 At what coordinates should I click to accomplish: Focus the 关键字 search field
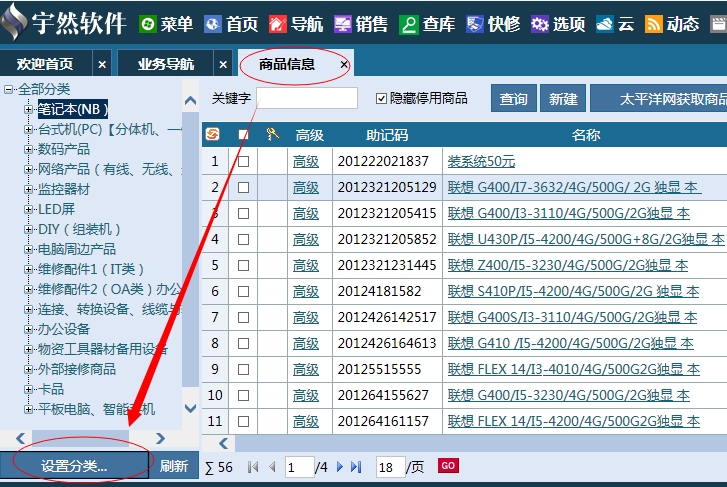pyautogui.click(x=307, y=98)
